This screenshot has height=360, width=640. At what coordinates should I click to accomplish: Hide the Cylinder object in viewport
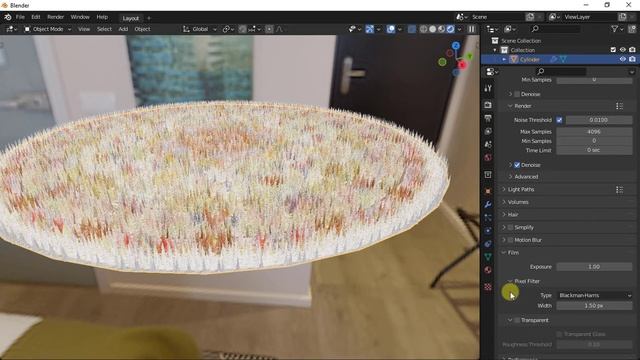point(622,59)
